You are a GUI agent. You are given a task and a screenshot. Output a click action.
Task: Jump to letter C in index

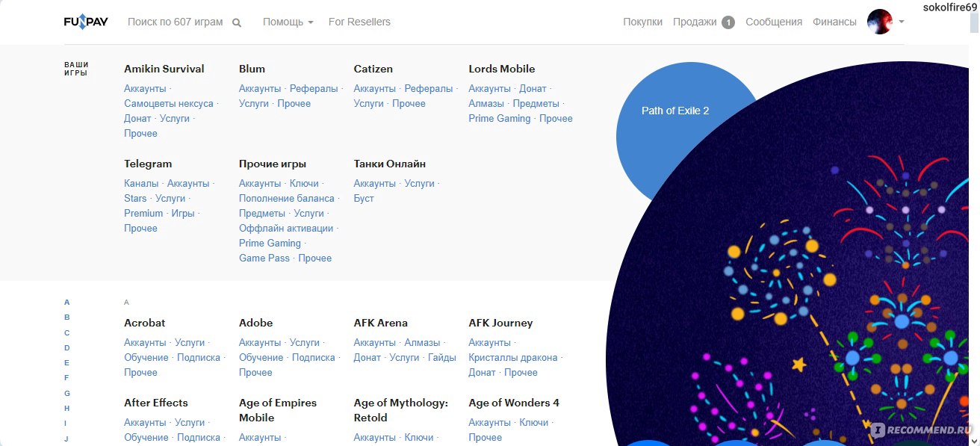tap(66, 332)
